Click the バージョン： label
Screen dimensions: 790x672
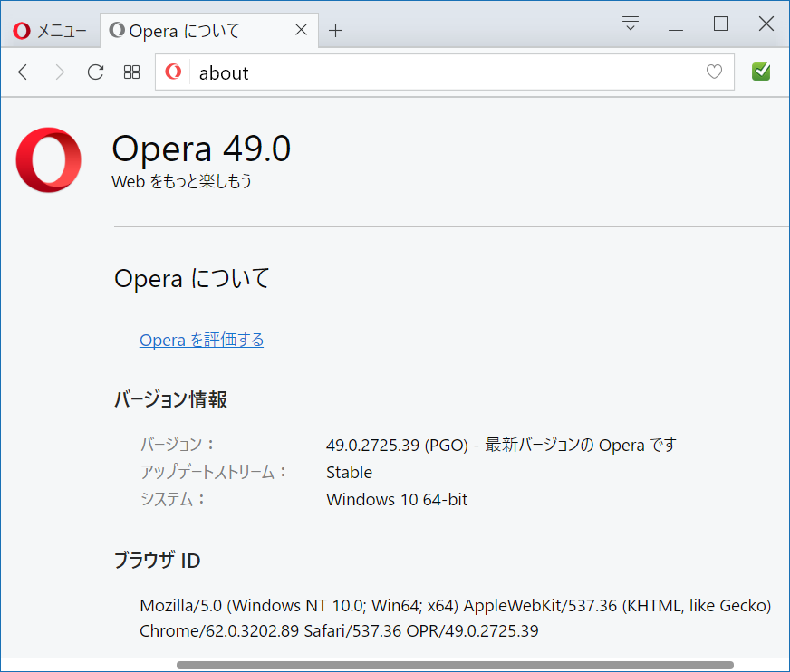178,445
